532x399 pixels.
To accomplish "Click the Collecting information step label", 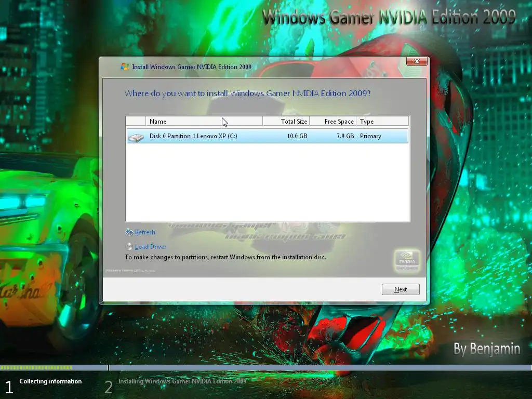I will tap(50, 381).
